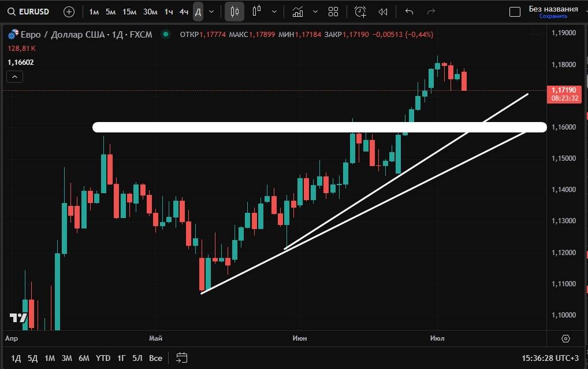Click the TradingView logo on chart
The width and height of the screenshot is (588, 369).
pyautogui.click(x=18, y=318)
